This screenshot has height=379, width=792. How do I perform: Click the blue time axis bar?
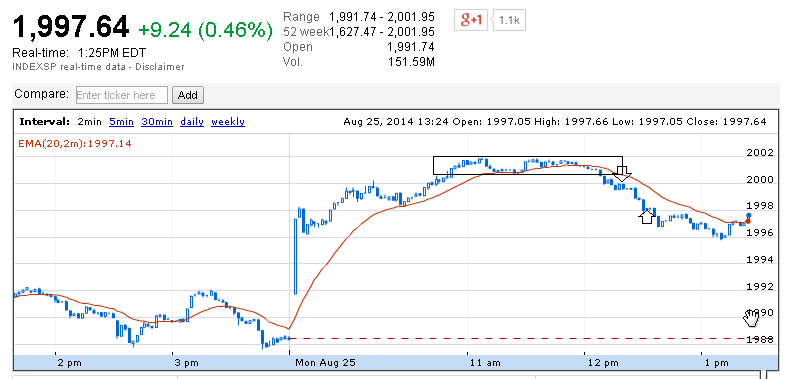[395, 363]
